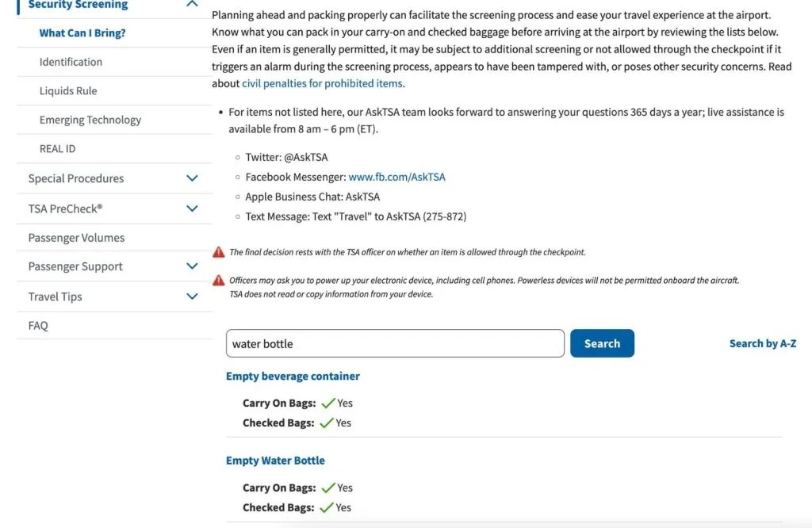The width and height of the screenshot is (812, 528).
Task: Go to the Liquids Rule sidebar item
Action: (x=68, y=91)
